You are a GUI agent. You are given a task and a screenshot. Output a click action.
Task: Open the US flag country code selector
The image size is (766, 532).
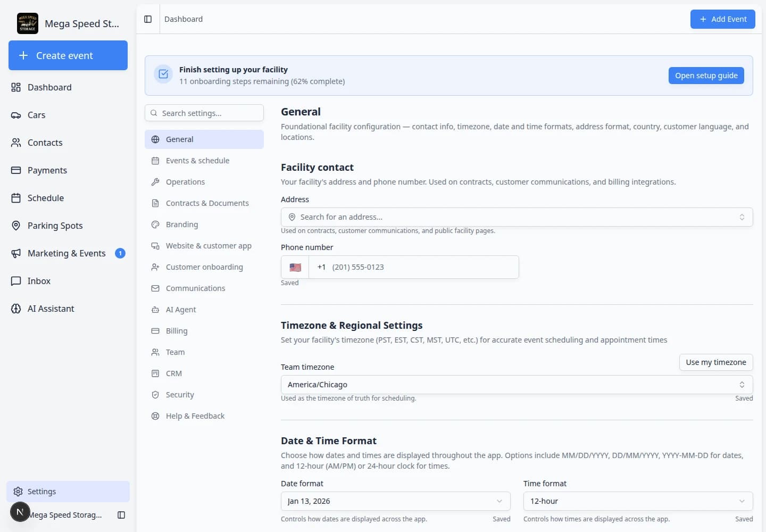[295, 267]
